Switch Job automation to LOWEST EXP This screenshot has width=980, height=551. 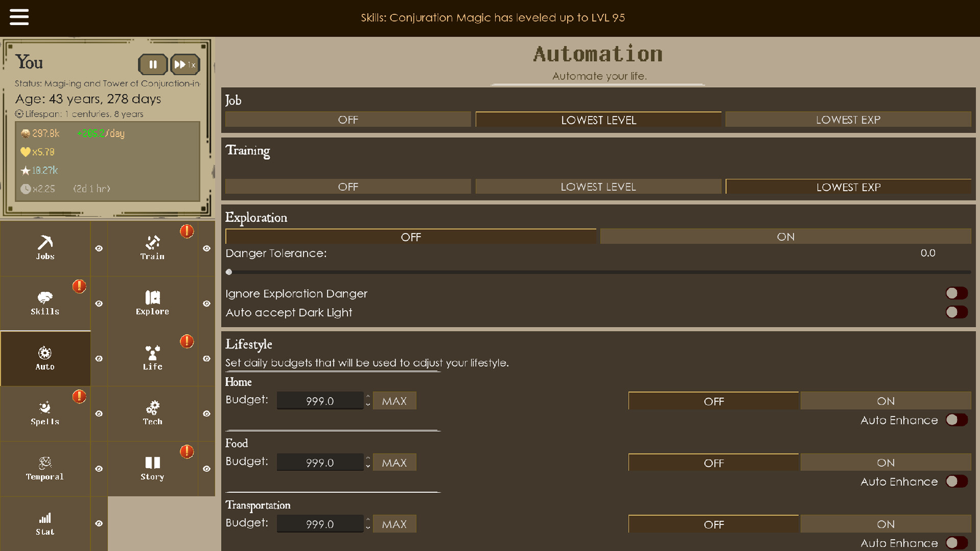[x=848, y=119]
